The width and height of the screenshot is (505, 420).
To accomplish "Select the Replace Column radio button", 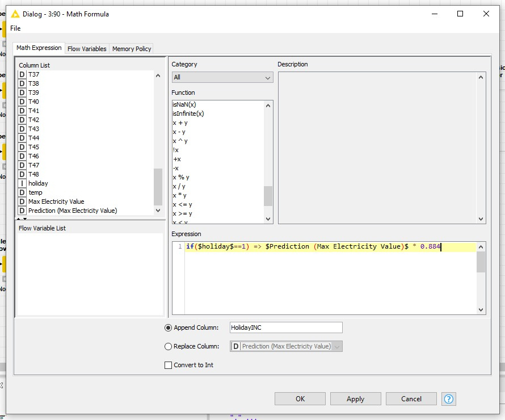I will (x=168, y=346).
